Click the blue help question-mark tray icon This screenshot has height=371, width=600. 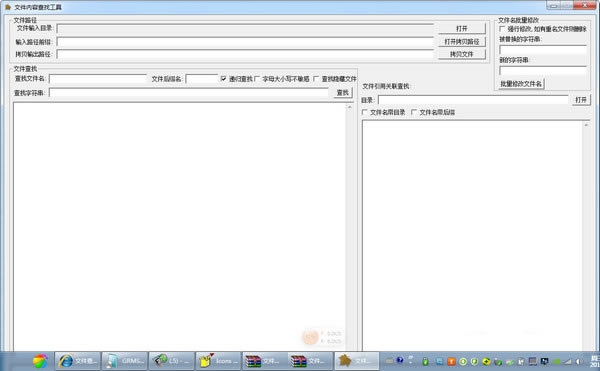[400, 360]
